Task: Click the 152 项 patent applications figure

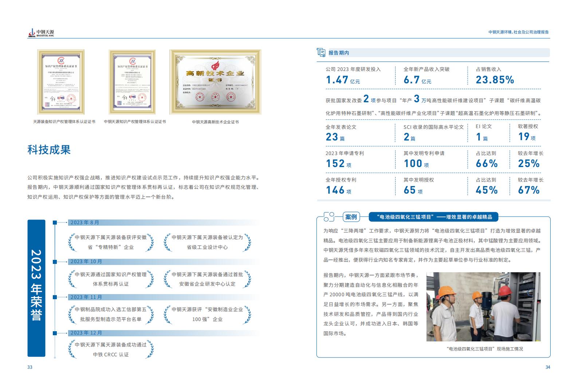Action: [x=338, y=164]
